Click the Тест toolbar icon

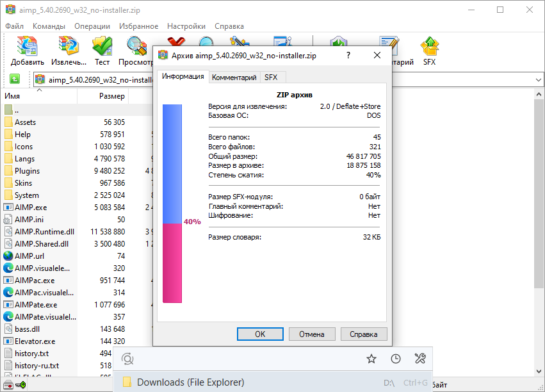click(102, 46)
